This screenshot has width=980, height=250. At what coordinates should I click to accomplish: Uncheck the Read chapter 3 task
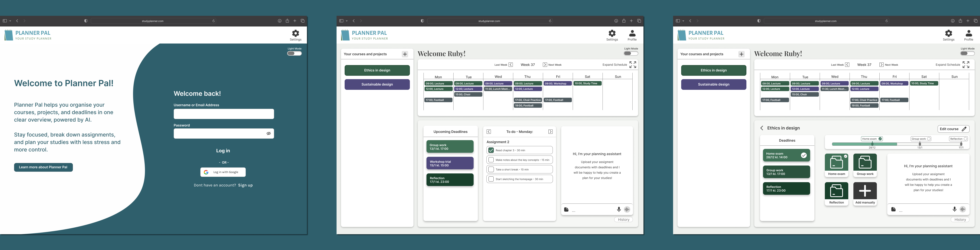[x=491, y=150]
